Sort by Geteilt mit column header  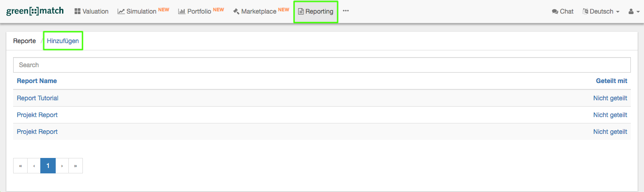pos(611,81)
